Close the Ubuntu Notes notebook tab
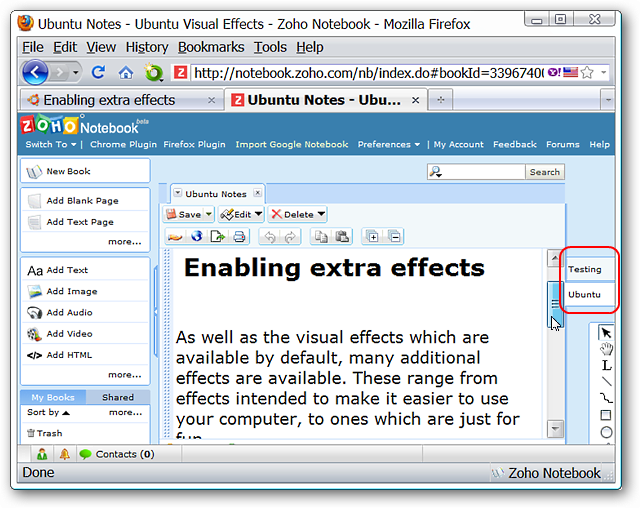Image resolution: width=640 pixels, height=508 pixels. pyautogui.click(x=258, y=193)
